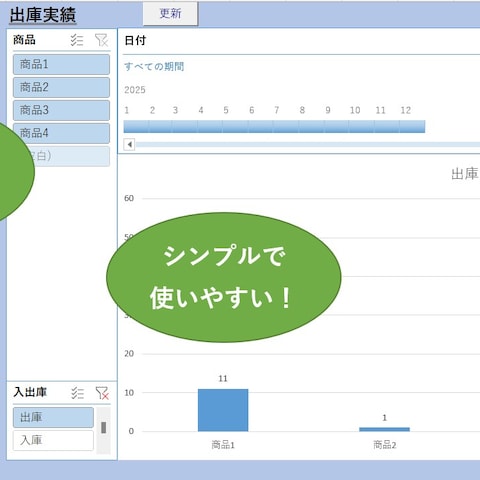Viewport: 480px width, 480px height.
Task: Click the 2025 year label
Action: coord(135,90)
